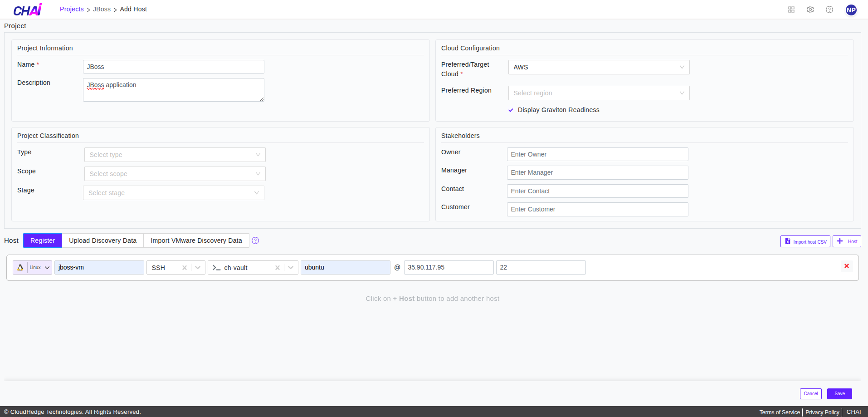Open Terms of Service link

pyautogui.click(x=780, y=412)
